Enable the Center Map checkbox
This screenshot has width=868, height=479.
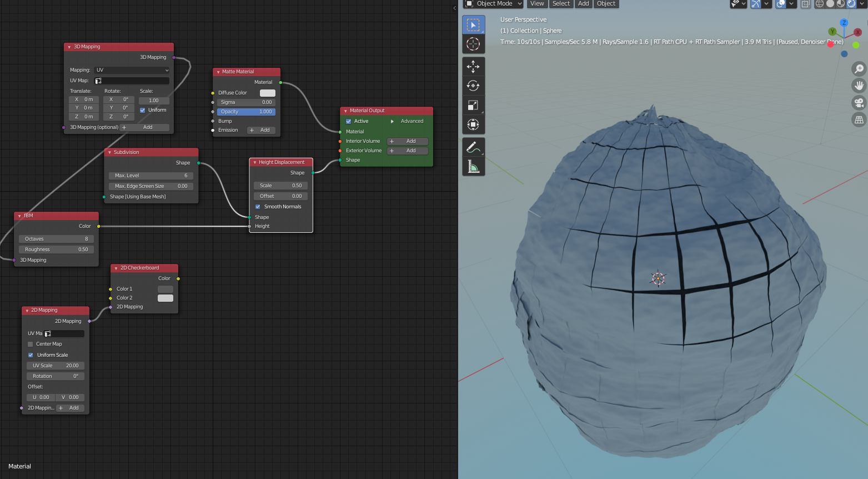click(31, 344)
